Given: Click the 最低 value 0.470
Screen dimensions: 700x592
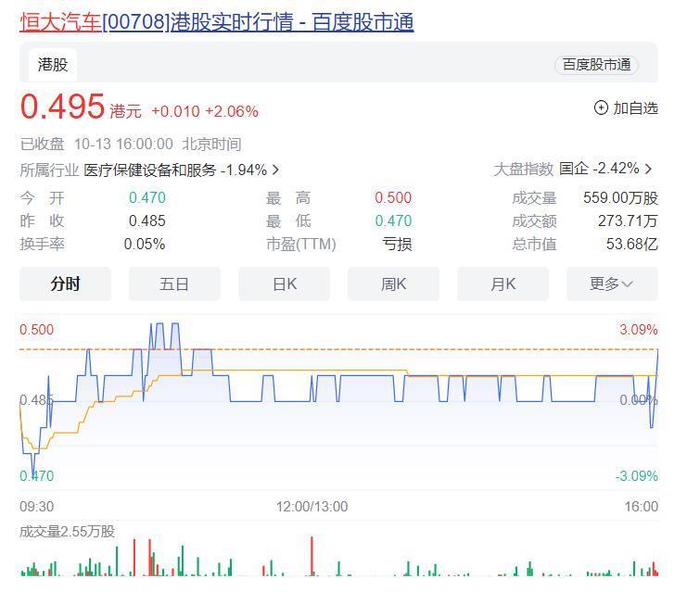Looking at the screenshot, I should (x=393, y=220).
